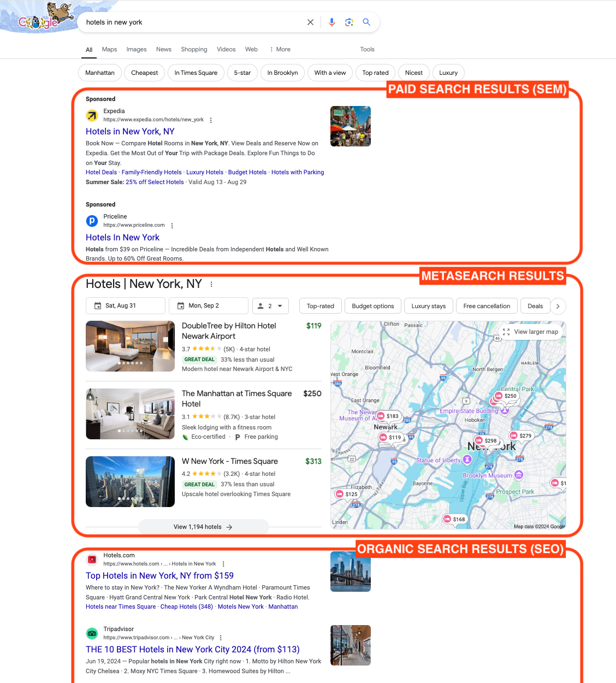Image resolution: width=616 pixels, height=683 pixels.
Task: Click the Hotels.com favicon
Action: pos(92,560)
